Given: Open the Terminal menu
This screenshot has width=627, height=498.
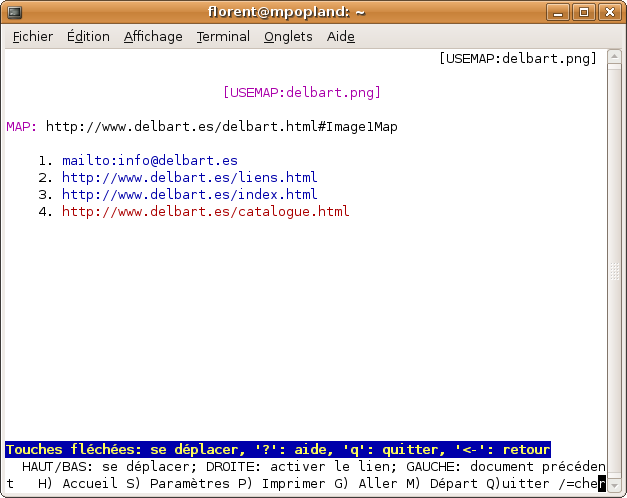Looking at the screenshot, I should click(x=223, y=37).
